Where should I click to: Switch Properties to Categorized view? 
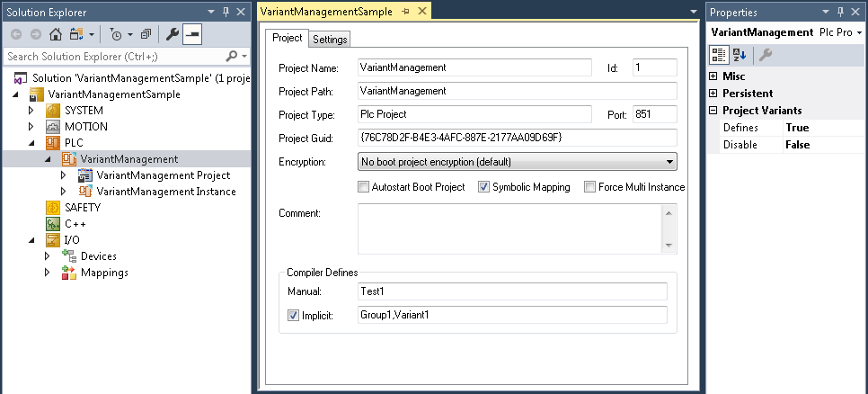(719, 54)
